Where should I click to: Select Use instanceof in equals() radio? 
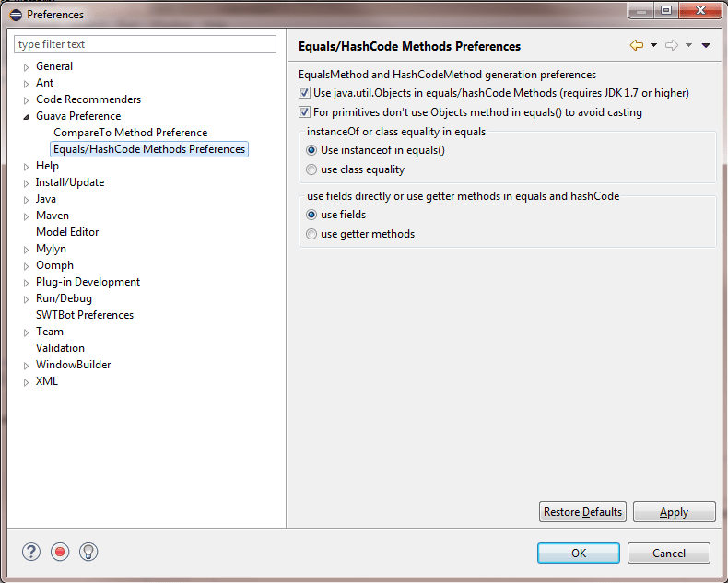(311, 150)
